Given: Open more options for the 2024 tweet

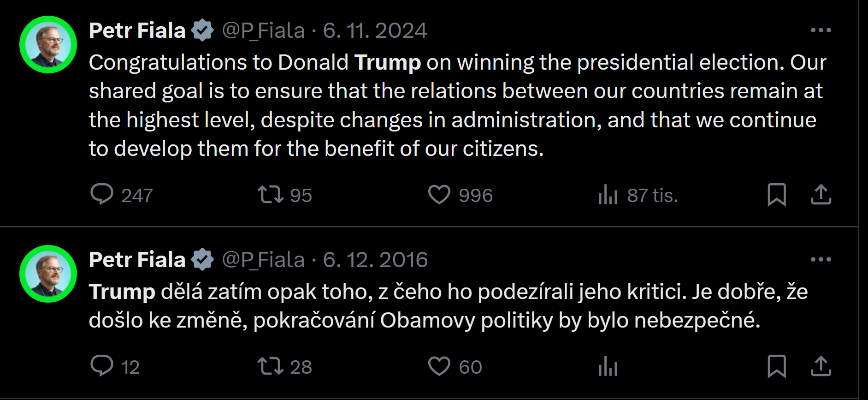Looking at the screenshot, I should tap(821, 30).
